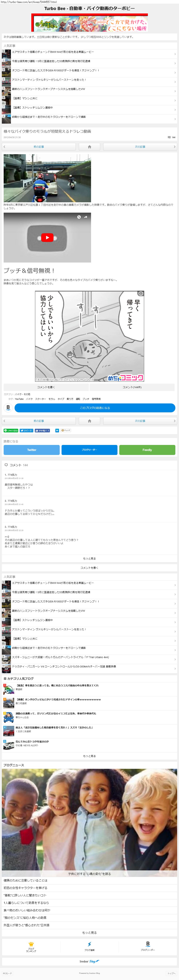Share the article via LINE button
Viewport: 179px width, 980px height.
[11, 431]
